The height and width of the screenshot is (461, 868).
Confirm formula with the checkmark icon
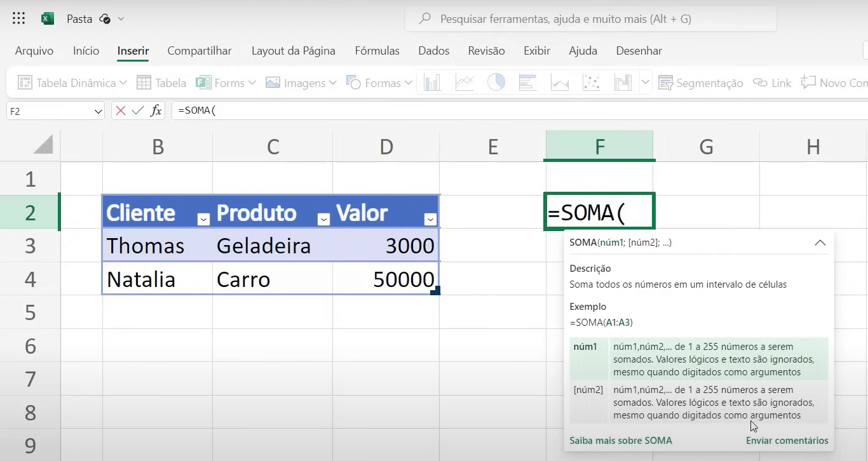tap(138, 111)
